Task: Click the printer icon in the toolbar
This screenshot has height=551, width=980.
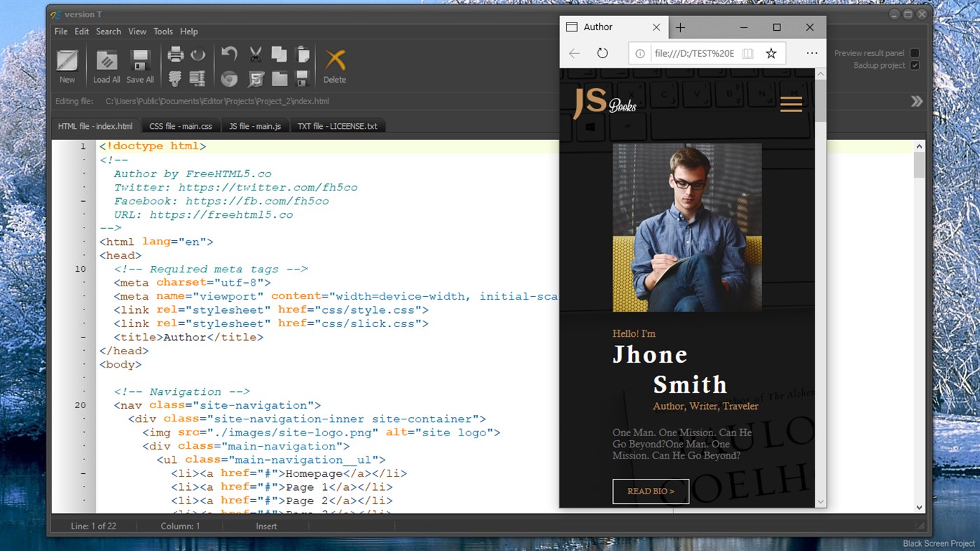Action: [x=176, y=54]
